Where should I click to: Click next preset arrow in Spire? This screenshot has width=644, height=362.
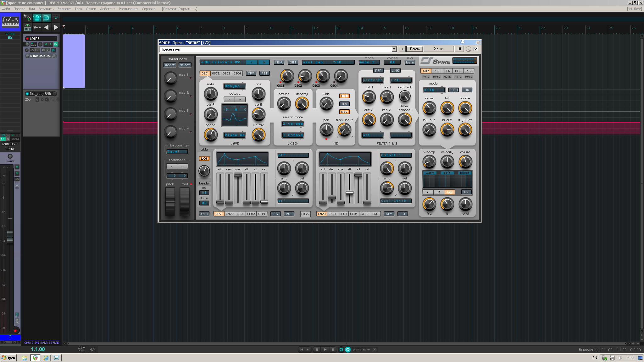click(x=264, y=62)
